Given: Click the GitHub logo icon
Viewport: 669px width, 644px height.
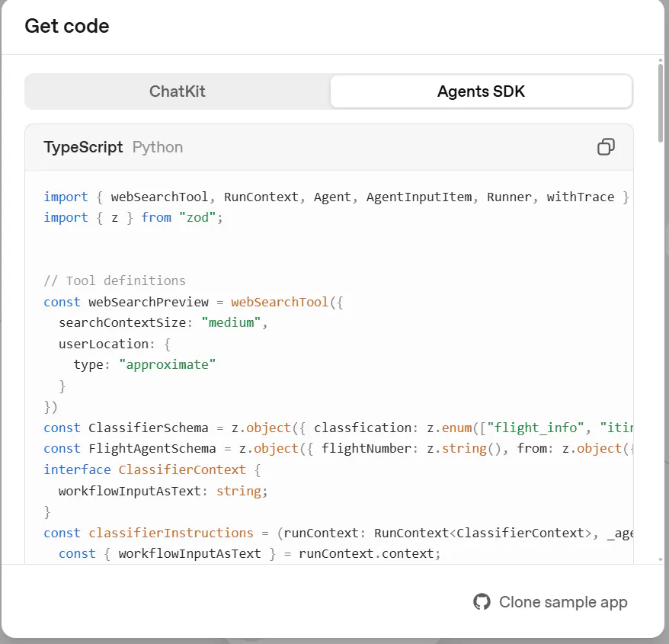Looking at the screenshot, I should coord(482,602).
